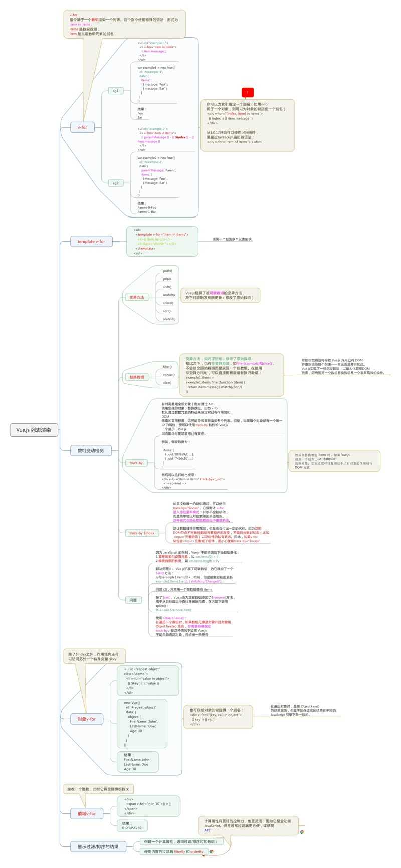Click the unshift() method node
Screen dimensions: 401x868
pyautogui.click(x=169, y=295)
